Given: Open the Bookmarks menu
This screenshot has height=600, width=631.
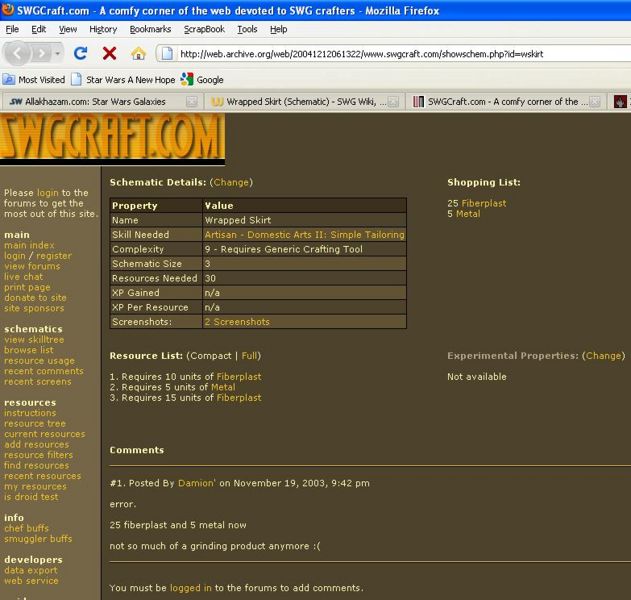Looking at the screenshot, I should click(150, 29).
